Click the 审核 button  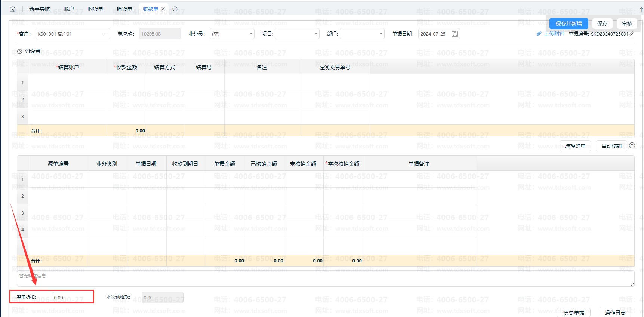pyautogui.click(x=627, y=24)
